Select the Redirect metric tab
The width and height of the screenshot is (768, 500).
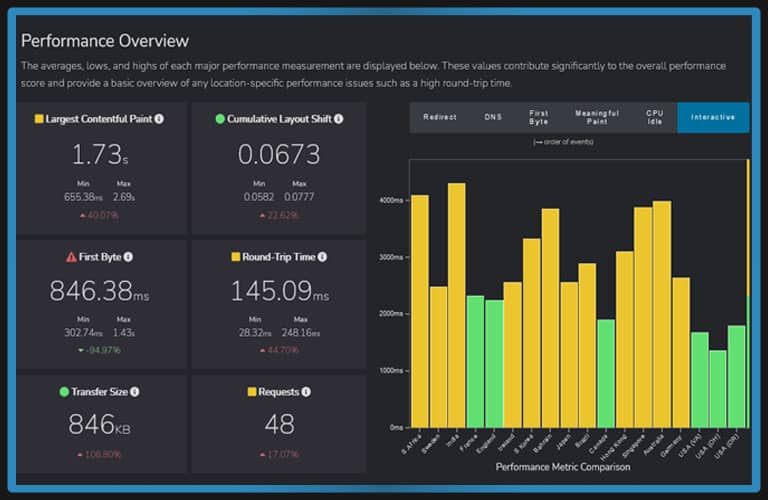pyautogui.click(x=440, y=118)
